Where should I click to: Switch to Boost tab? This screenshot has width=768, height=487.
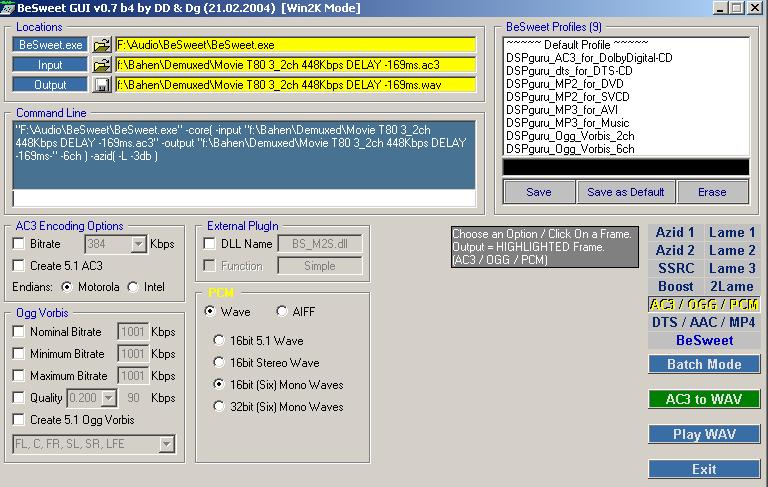675,287
